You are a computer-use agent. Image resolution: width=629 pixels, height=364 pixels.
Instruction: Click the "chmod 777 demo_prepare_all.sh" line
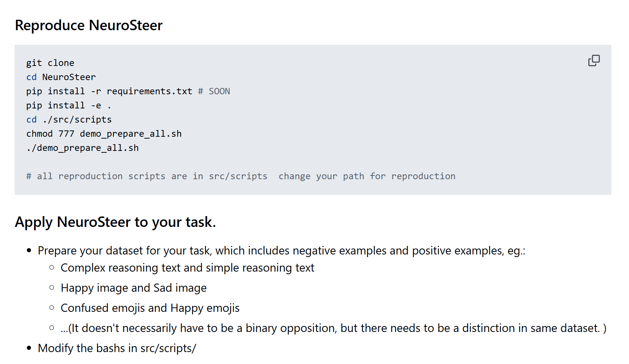pos(104,134)
